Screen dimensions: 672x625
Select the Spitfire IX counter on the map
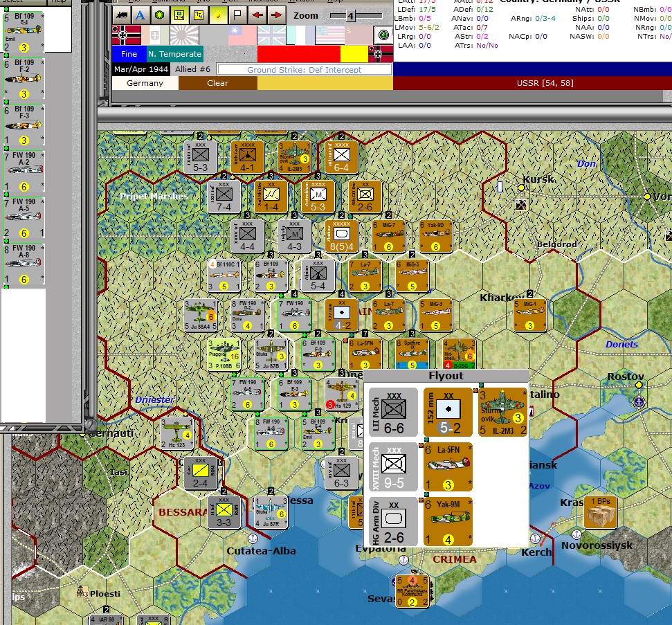point(412,354)
